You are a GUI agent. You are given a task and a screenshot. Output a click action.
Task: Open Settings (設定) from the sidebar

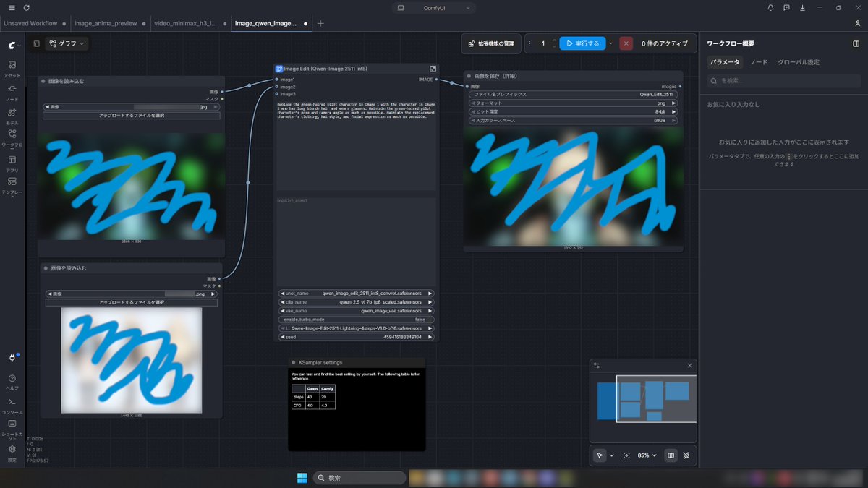point(12,453)
